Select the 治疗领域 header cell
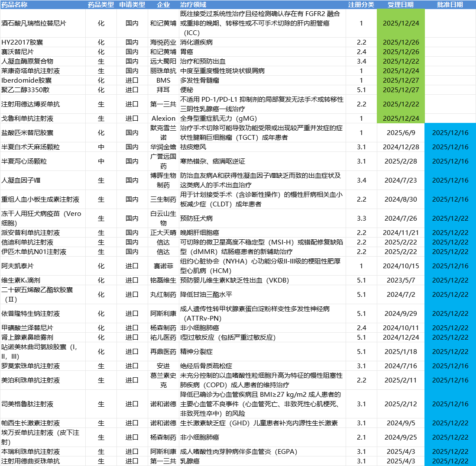 pyautogui.click(x=193, y=5)
